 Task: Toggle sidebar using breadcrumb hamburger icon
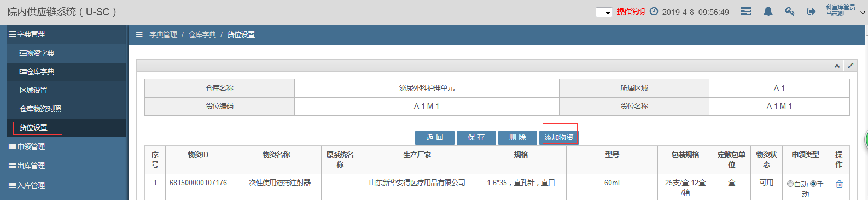click(139, 34)
